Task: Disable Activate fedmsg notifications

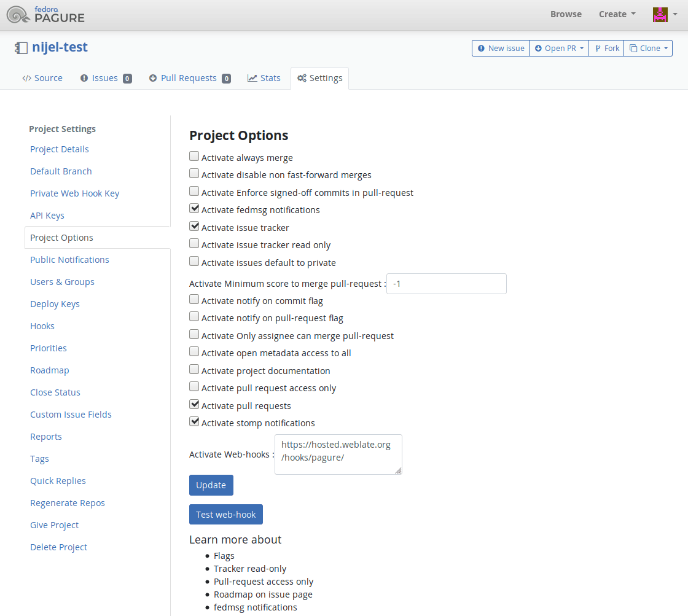Action: pyautogui.click(x=194, y=208)
